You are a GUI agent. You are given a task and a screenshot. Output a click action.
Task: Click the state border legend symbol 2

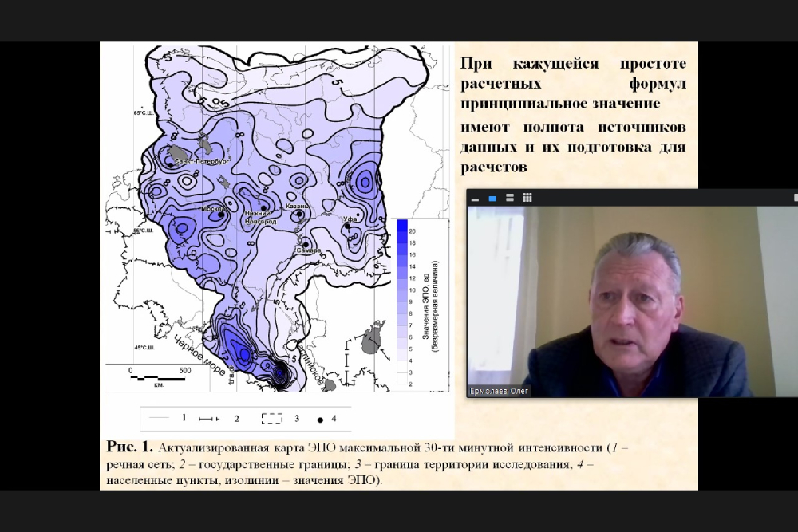pyautogui.click(x=211, y=418)
